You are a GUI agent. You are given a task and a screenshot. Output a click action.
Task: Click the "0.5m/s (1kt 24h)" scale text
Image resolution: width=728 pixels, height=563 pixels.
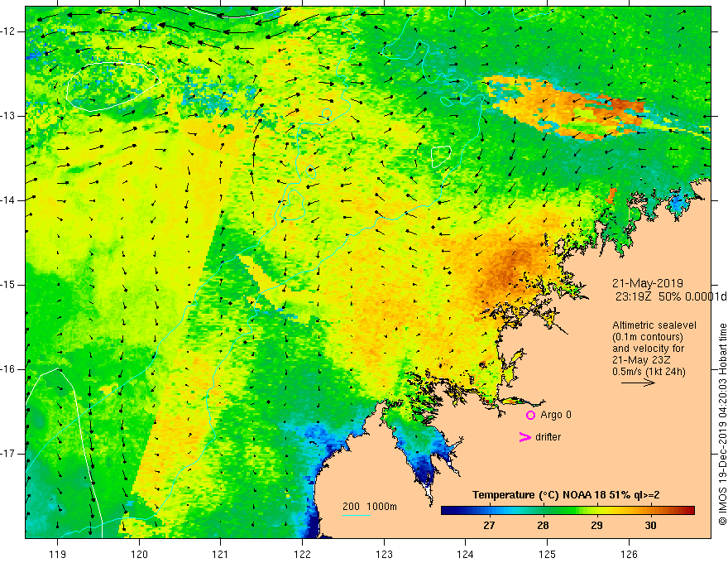[649, 372]
